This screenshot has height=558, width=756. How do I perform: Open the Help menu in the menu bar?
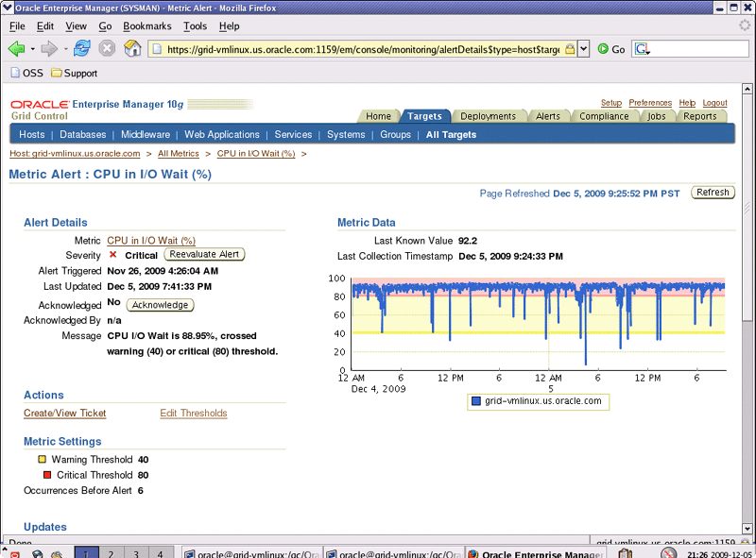[229, 26]
